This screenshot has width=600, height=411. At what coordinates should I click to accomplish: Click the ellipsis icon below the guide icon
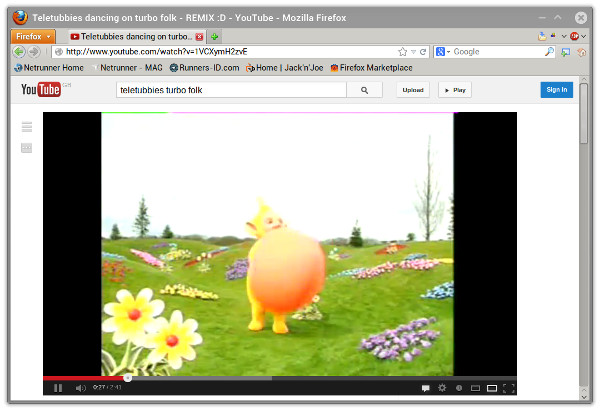click(x=26, y=148)
